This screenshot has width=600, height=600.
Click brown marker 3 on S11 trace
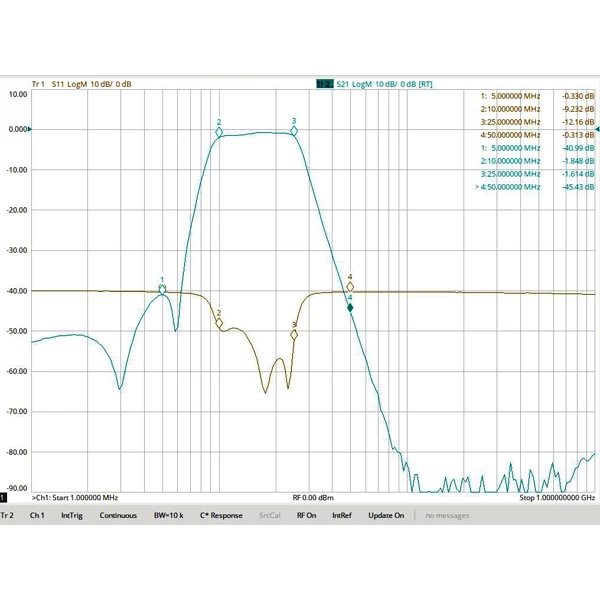[294, 335]
